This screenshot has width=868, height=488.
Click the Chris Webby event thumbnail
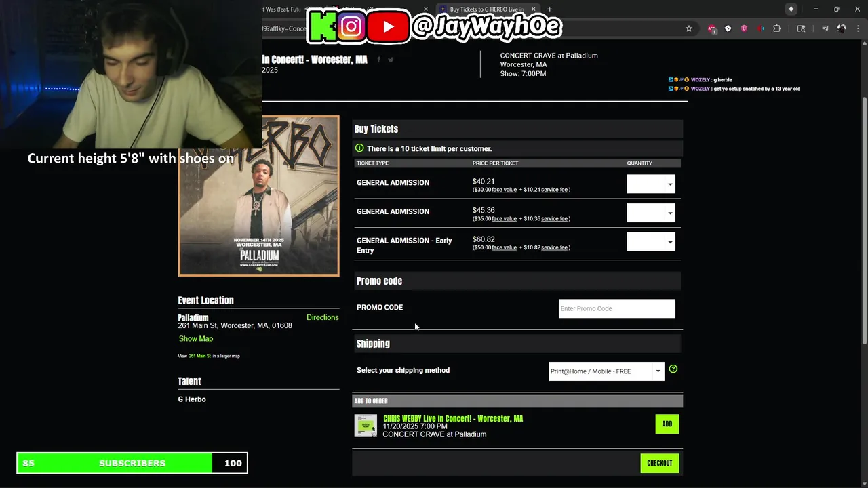(366, 426)
